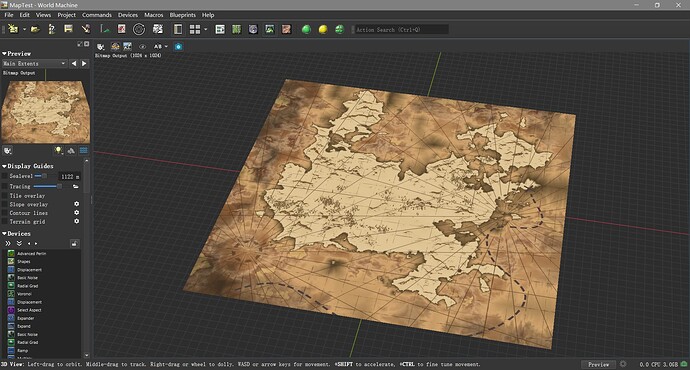Click the Preview button in status bar
Viewport: 690px width, 370px height.
(x=598, y=364)
